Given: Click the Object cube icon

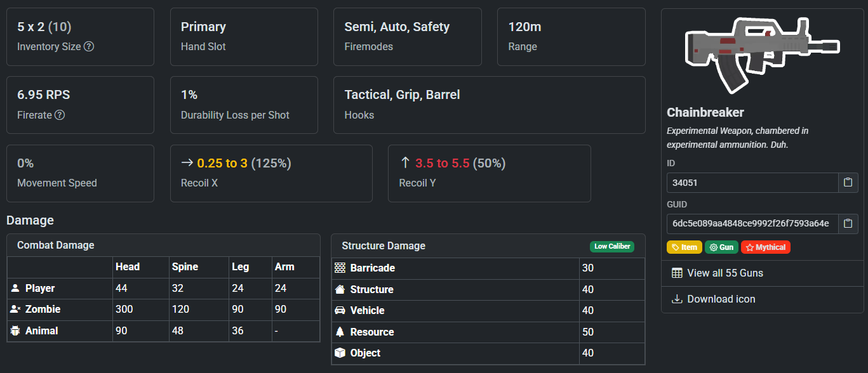Looking at the screenshot, I should coord(340,353).
